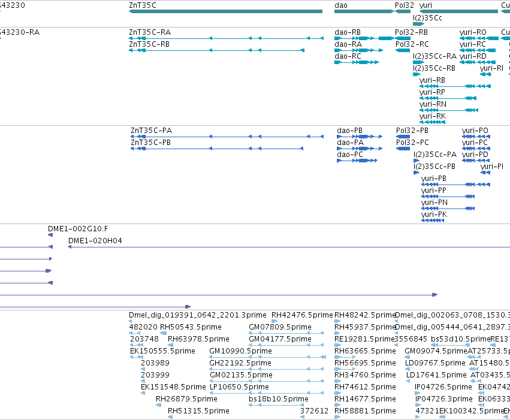Click the GM10990.5prime EST feature
The image size is (510, 420).
click(268, 357)
